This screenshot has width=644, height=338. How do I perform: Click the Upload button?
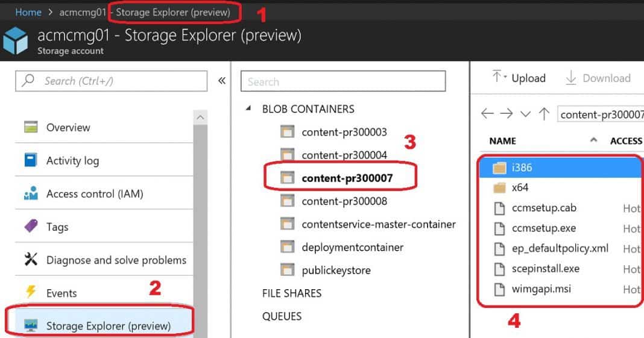[x=519, y=78]
